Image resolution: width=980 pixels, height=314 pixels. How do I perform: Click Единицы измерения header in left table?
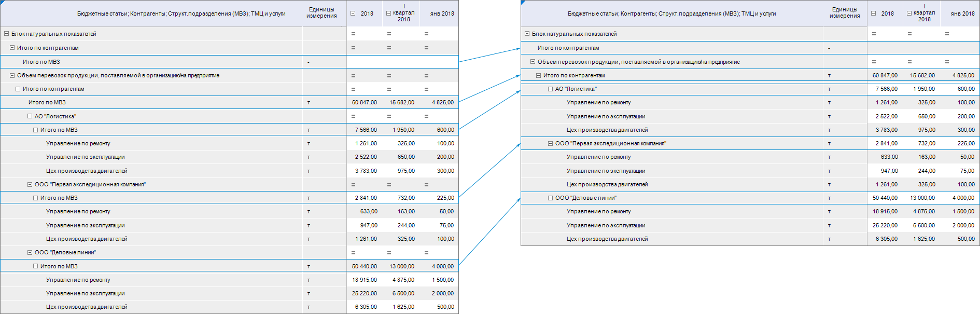coord(321,13)
